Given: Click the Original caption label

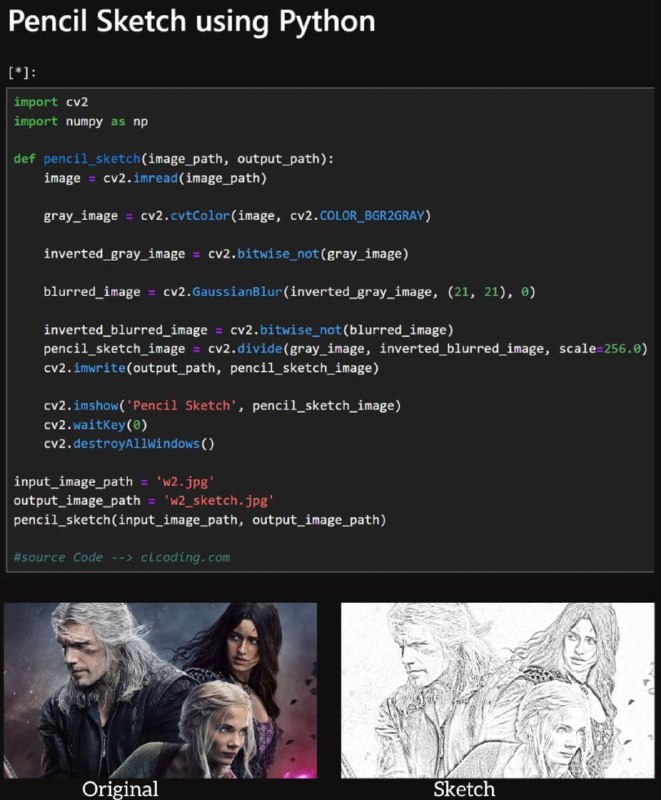Looking at the screenshot, I should pyautogui.click(x=120, y=789).
